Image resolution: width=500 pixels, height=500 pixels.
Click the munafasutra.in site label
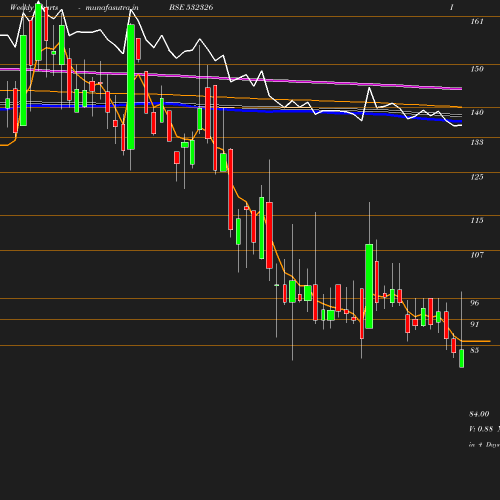[x=112, y=8]
